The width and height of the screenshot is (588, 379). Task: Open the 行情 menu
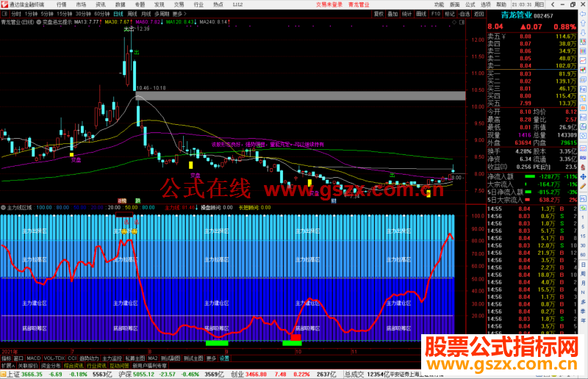62,4
